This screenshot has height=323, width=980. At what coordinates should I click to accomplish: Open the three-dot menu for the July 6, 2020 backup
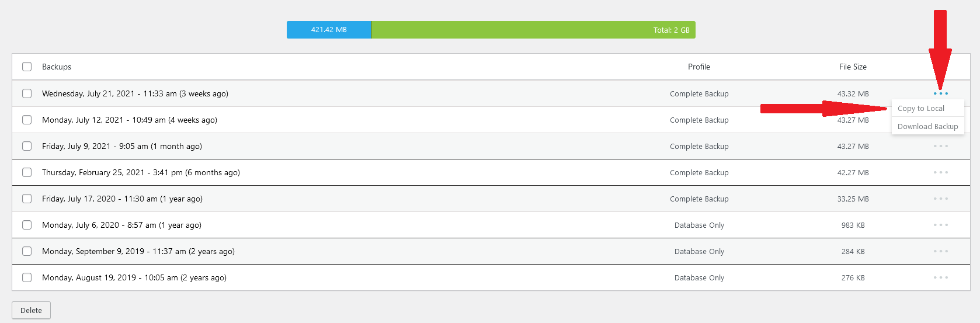click(x=940, y=225)
